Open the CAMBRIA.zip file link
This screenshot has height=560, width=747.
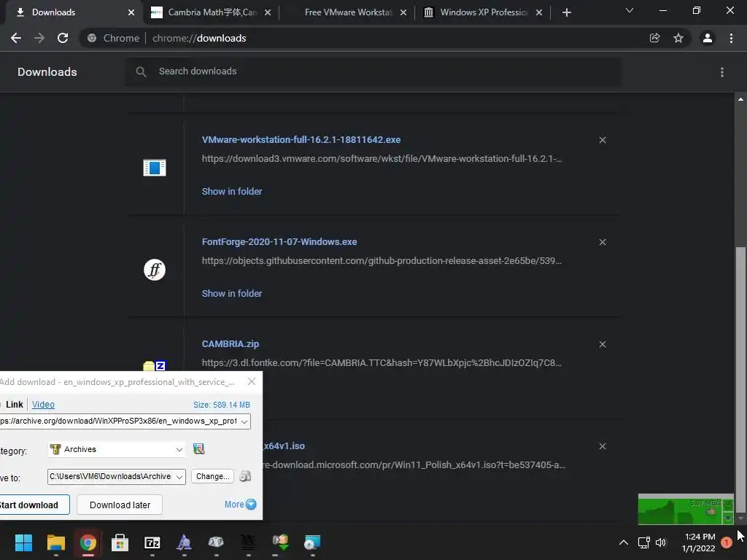(x=231, y=344)
